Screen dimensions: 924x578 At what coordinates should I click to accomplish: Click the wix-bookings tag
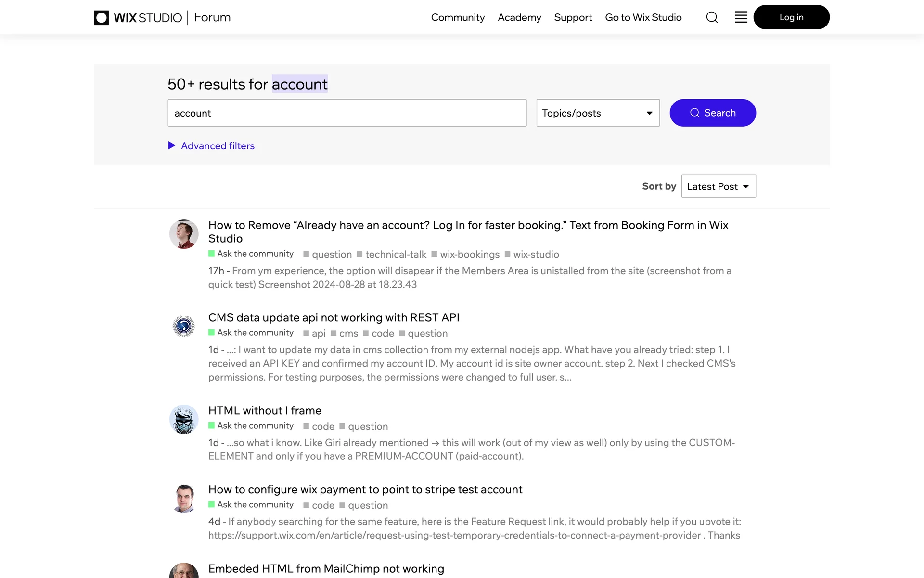(469, 254)
